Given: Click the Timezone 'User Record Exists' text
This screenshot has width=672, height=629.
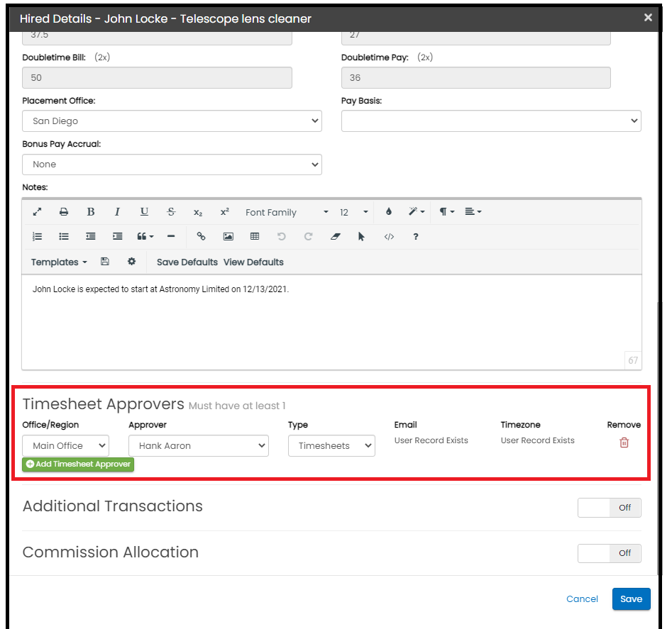Looking at the screenshot, I should click(x=537, y=440).
